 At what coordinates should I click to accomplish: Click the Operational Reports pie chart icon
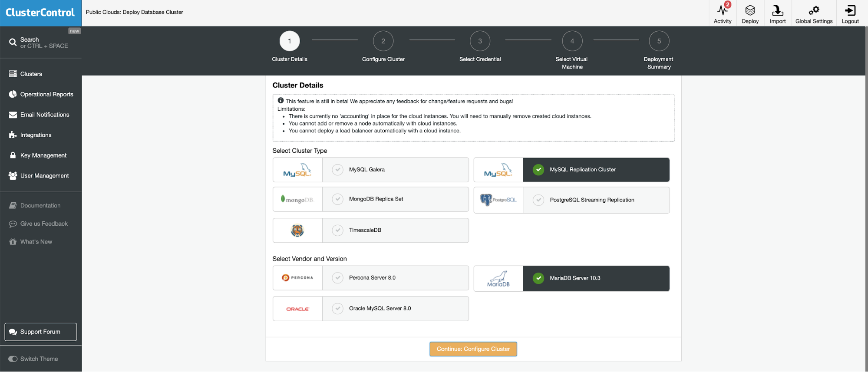13,94
